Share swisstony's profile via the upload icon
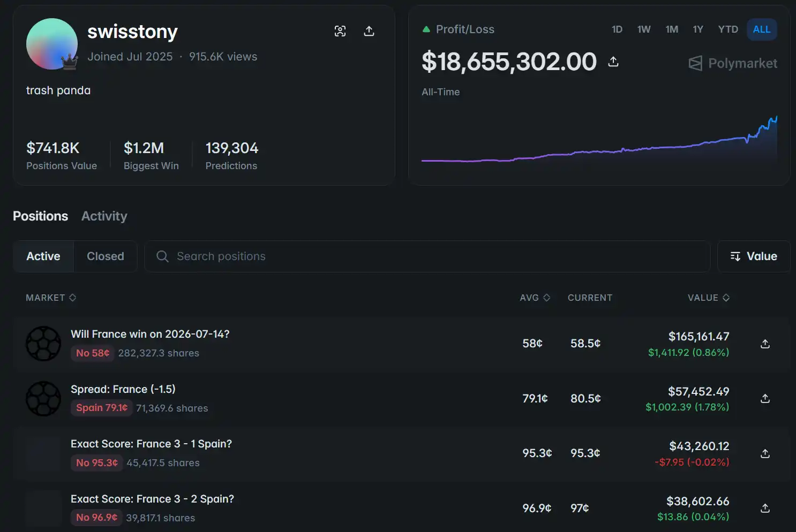This screenshot has width=796, height=532. (369, 31)
